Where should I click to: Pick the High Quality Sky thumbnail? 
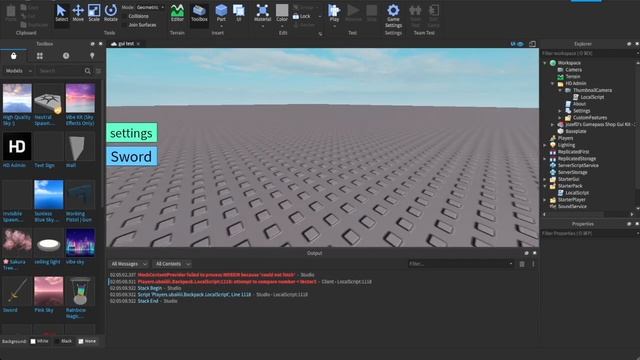(17, 98)
